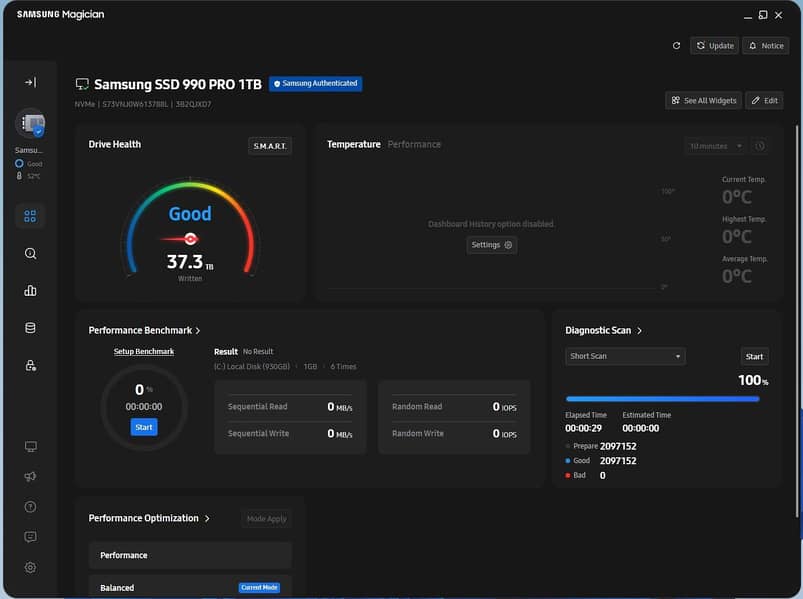Click the vertical scrollbar on right
Image resolution: width=803 pixels, height=599 pixels.
(797, 321)
